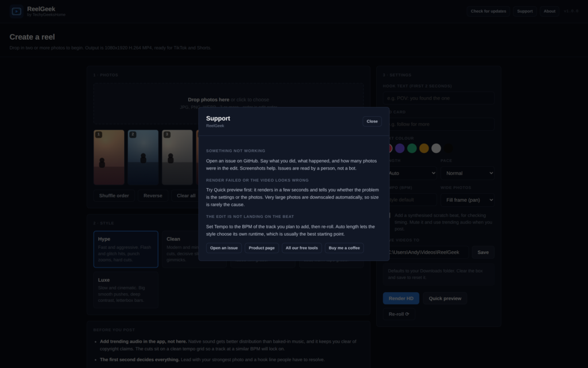Viewport: 588px width, 368px height.
Task: Select photo thumbnail numbered 3
Action: pos(177,158)
